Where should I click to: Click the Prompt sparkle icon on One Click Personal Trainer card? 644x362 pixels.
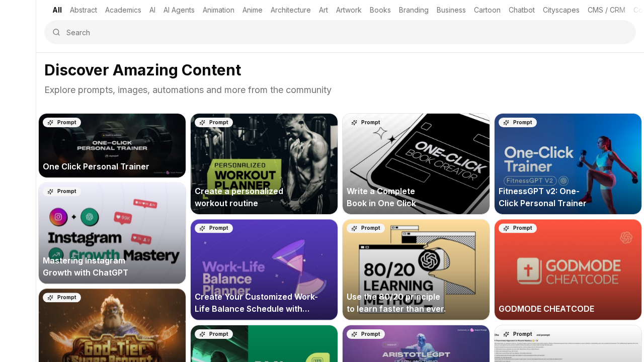[50, 123]
